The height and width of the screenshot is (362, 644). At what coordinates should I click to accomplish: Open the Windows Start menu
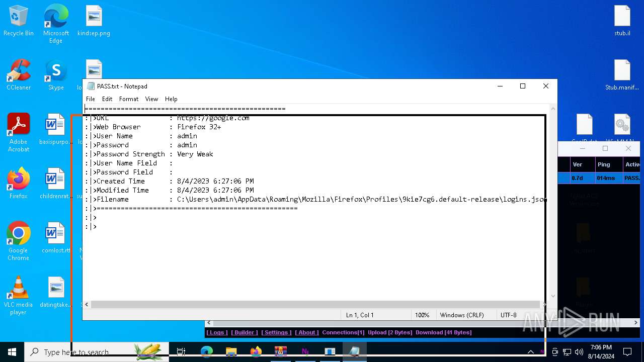(x=12, y=352)
